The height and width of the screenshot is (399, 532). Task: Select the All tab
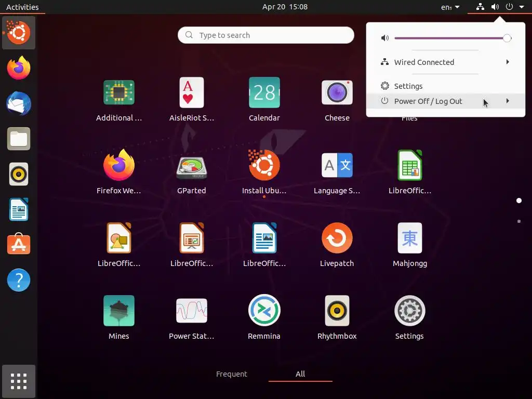300,374
